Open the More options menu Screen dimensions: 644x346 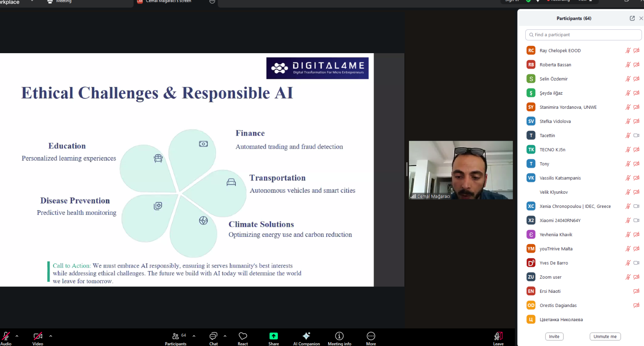[x=371, y=338]
